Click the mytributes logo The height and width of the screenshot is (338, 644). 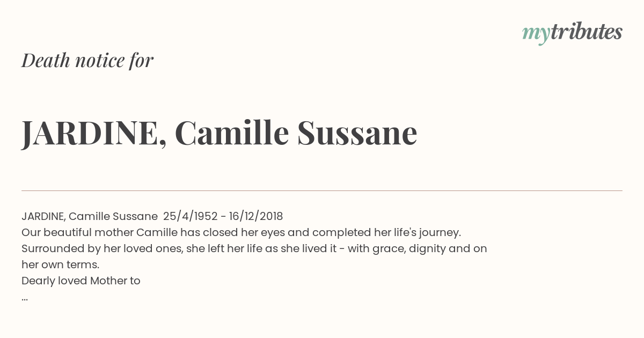[x=572, y=33]
